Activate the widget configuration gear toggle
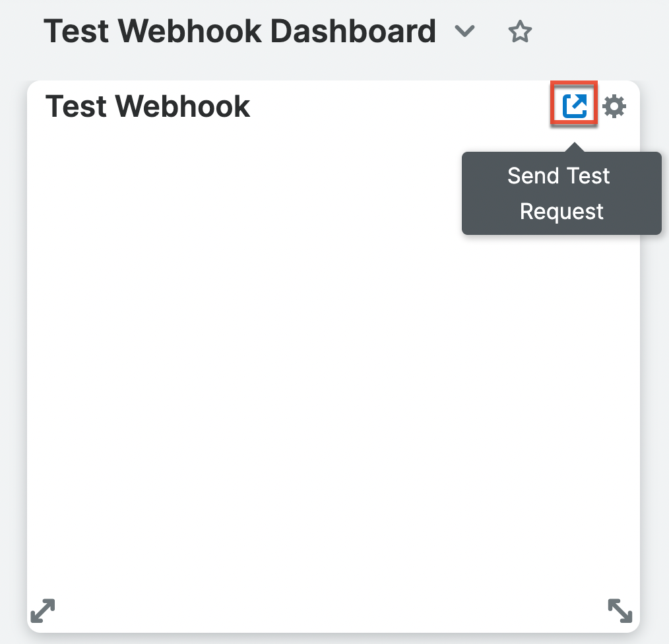This screenshot has width=669, height=644. [x=613, y=106]
